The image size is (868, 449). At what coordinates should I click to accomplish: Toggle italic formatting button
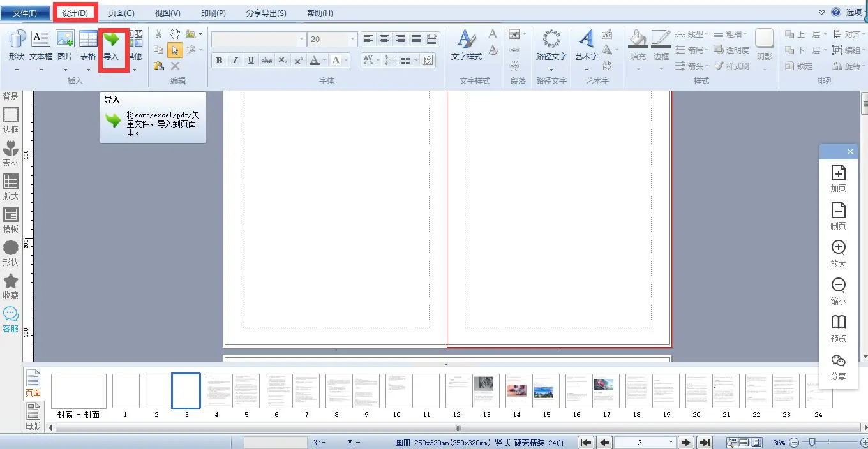pyautogui.click(x=235, y=61)
